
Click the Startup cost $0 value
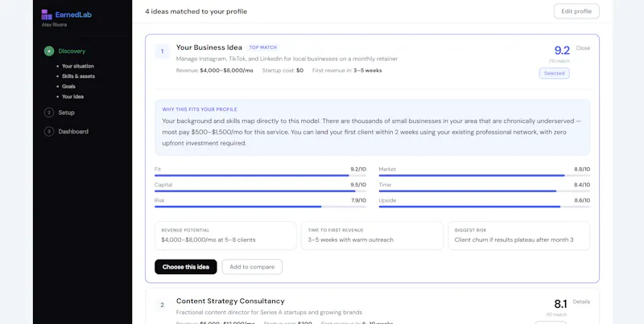pos(299,71)
